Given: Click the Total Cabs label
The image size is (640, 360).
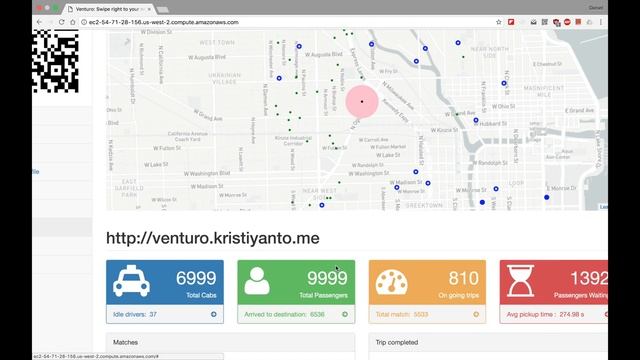Looking at the screenshot, I should (201, 295).
